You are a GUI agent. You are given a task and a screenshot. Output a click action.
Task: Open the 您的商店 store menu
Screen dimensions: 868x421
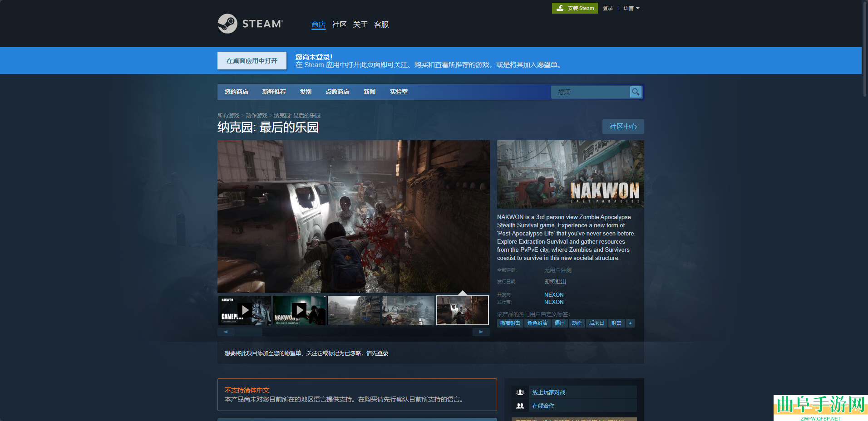(237, 92)
